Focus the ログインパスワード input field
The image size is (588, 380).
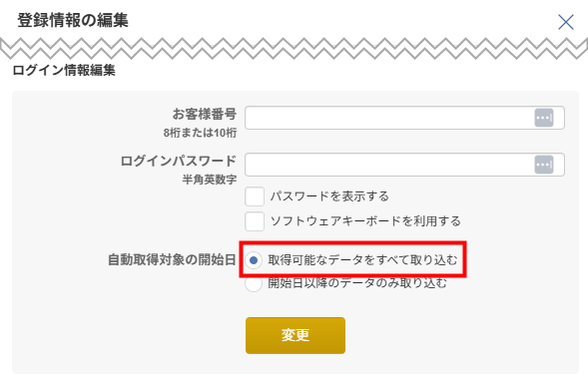(x=404, y=165)
